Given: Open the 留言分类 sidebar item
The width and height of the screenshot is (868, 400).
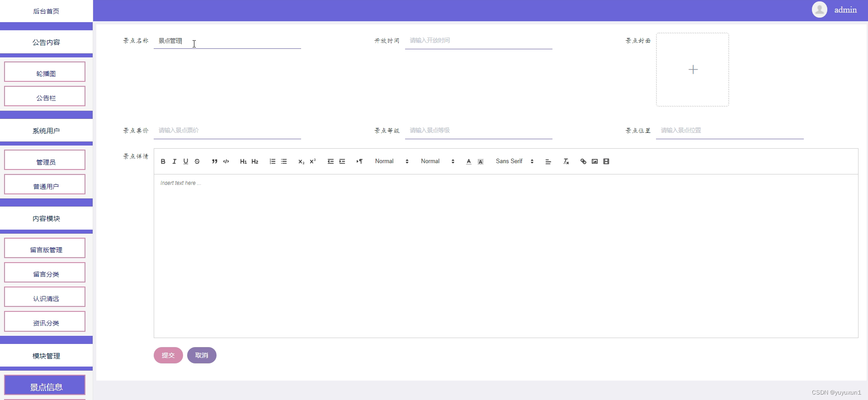Looking at the screenshot, I should pos(45,273).
